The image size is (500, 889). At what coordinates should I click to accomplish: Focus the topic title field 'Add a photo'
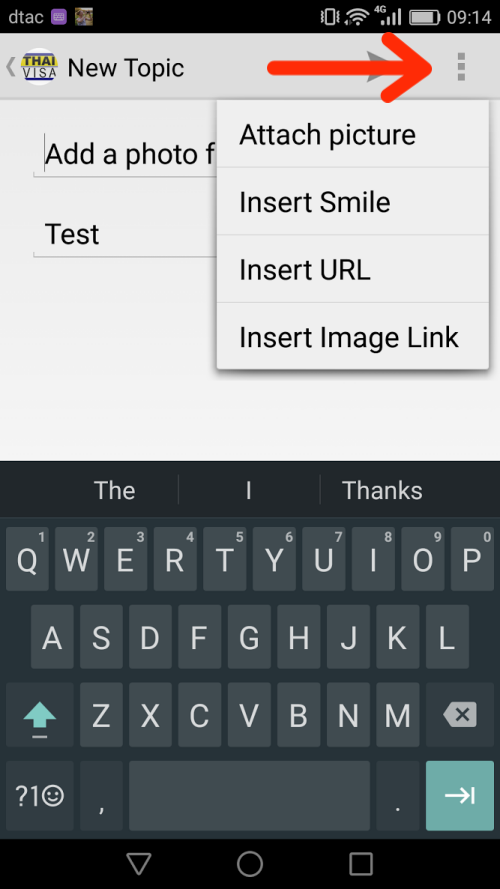coord(125,154)
